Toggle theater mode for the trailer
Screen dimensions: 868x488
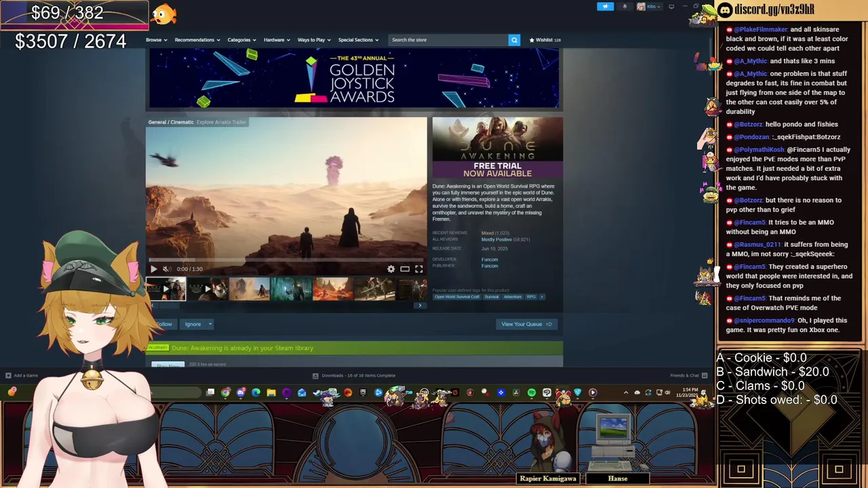coord(405,269)
